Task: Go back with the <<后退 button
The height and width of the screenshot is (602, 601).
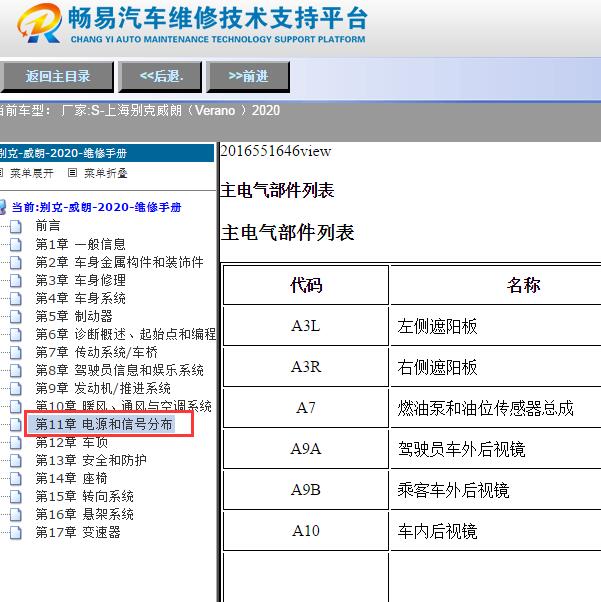Action: [x=161, y=76]
